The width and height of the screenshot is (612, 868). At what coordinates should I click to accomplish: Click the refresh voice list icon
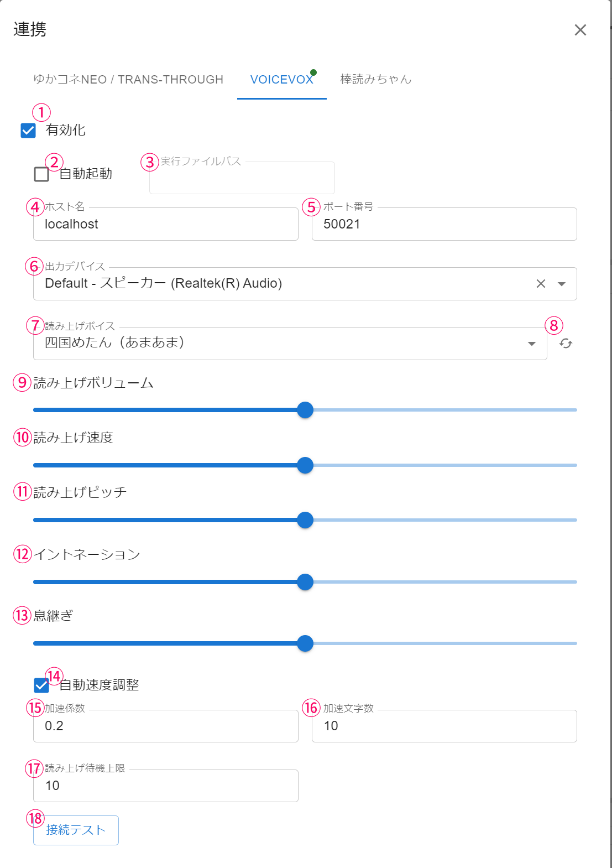[x=566, y=344]
